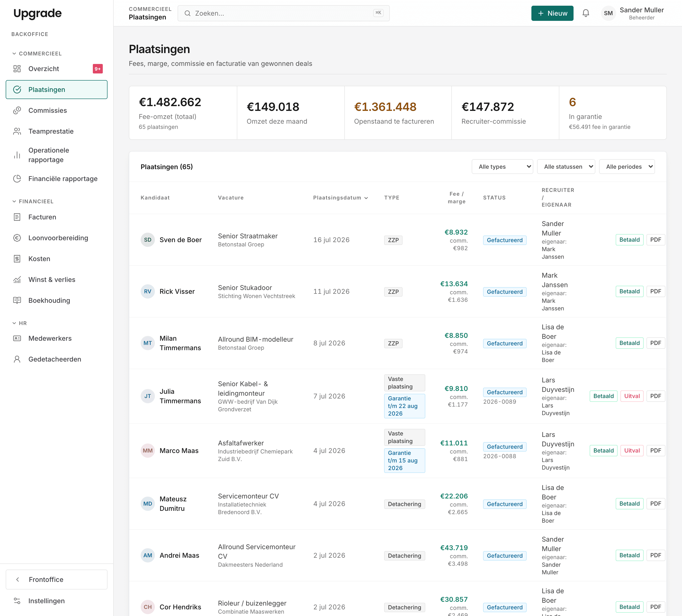Click the CH avatar of Cor Hendriks

click(148, 607)
